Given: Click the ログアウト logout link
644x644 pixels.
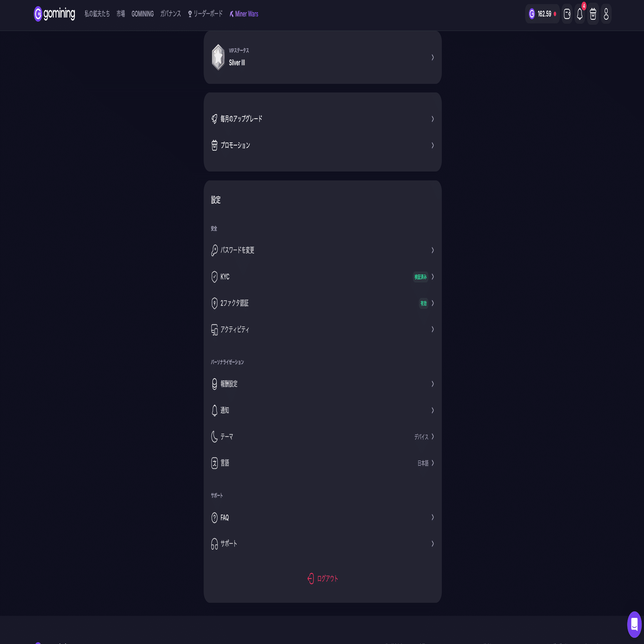Looking at the screenshot, I should [x=327, y=579].
